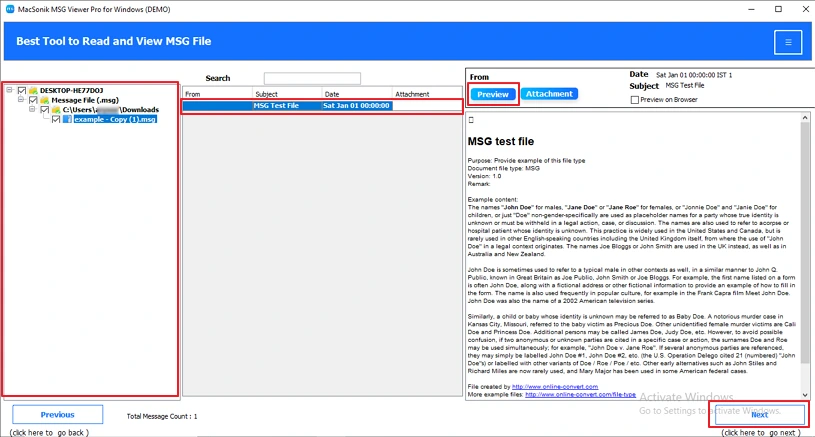Select example - Copy (1).msg in tree

point(115,119)
